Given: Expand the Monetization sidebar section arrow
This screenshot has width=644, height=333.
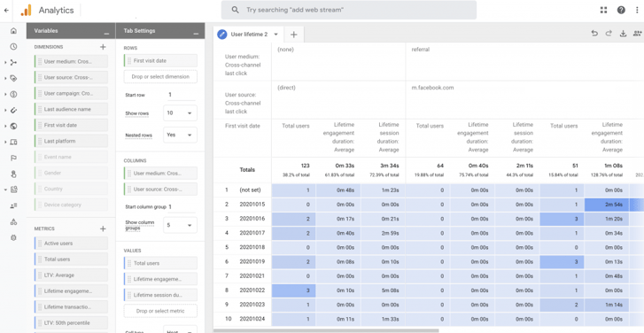Looking at the screenshot, I should (5, 94).
